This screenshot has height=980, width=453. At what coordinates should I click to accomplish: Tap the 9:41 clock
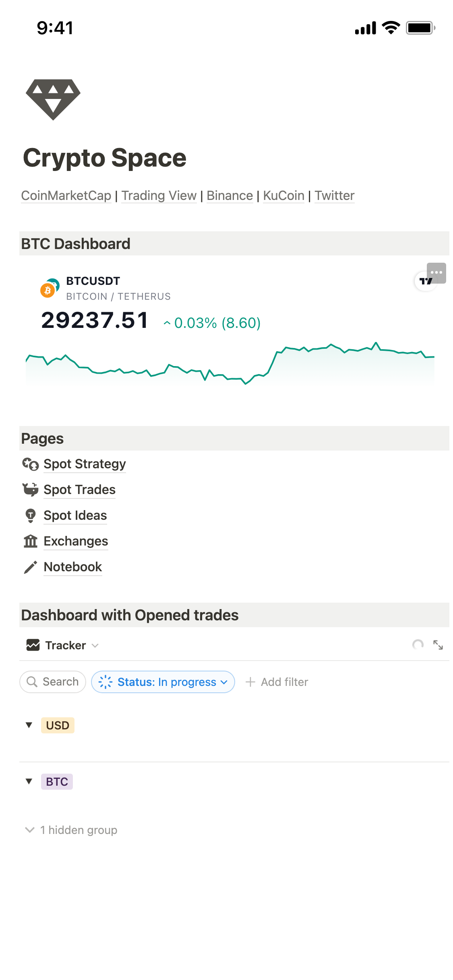point(55,28)
